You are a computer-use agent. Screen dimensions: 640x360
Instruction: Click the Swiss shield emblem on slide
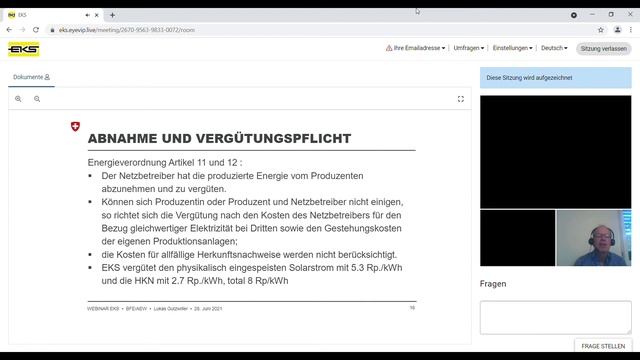(x=76, y=127)
